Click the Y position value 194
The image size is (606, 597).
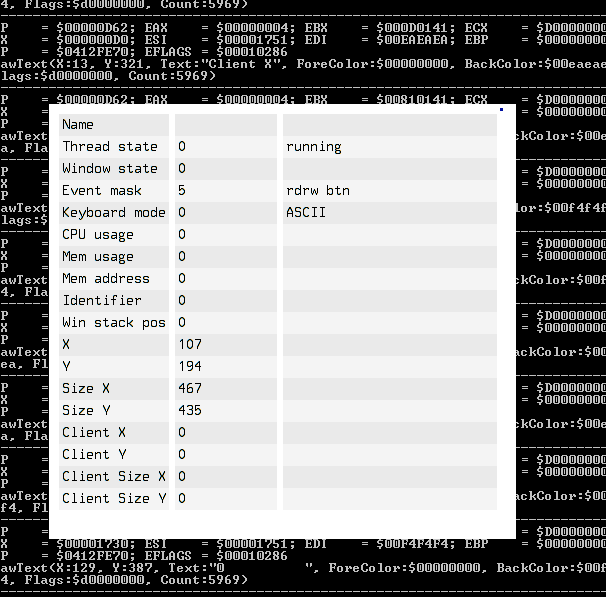190,367
